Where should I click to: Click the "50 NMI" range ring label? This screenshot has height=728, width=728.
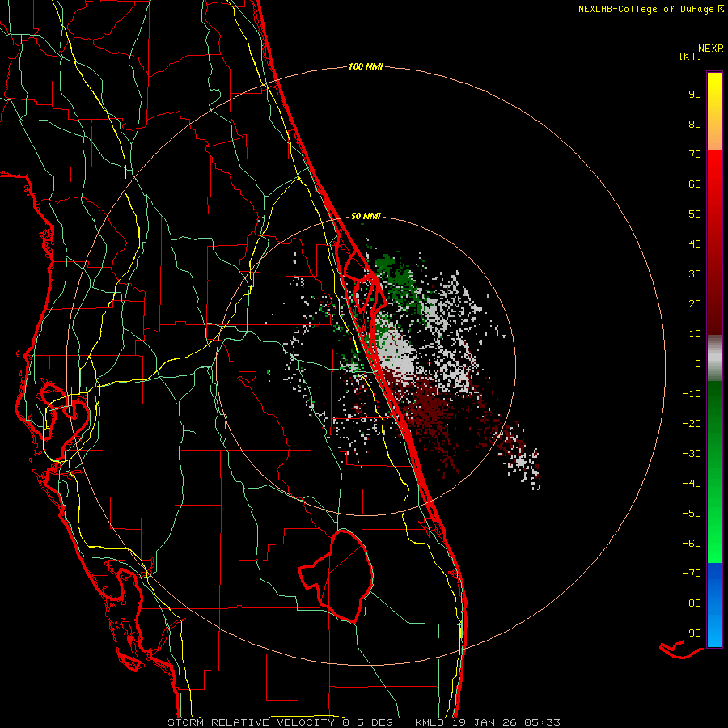click(366, 216)
